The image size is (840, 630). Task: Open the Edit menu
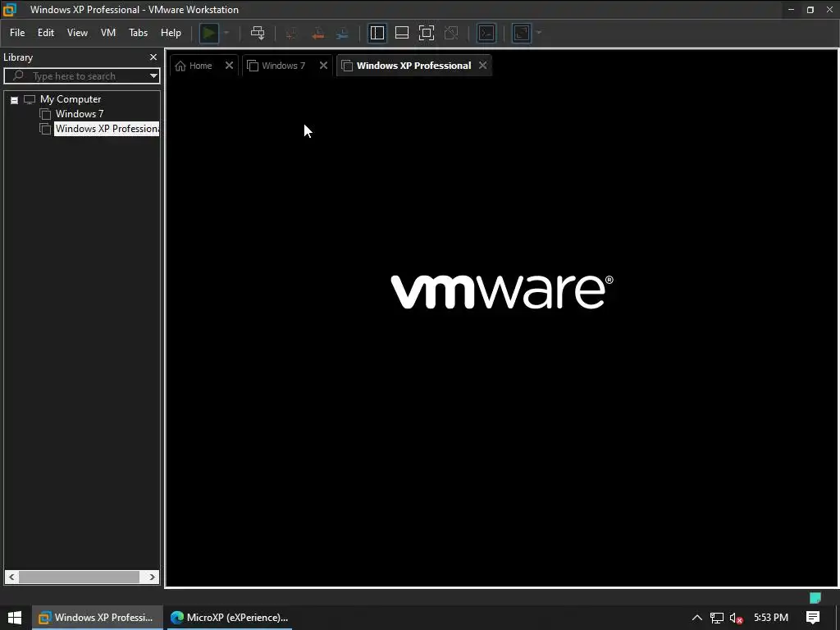tap(46, 33)
